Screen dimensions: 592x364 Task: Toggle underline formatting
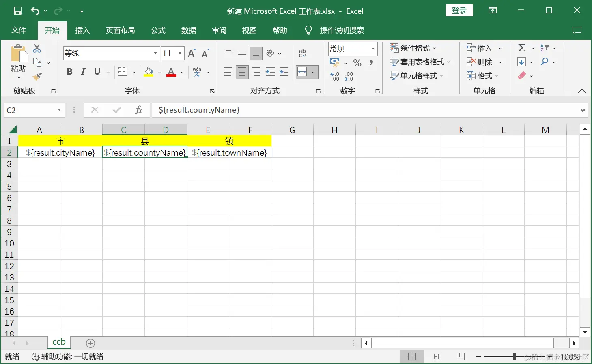pyautogui.click(x=97, y=72)
